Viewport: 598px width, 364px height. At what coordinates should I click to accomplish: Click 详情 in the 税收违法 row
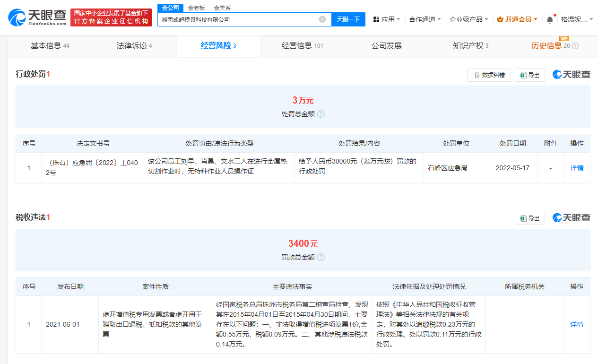tap(577, 324)
